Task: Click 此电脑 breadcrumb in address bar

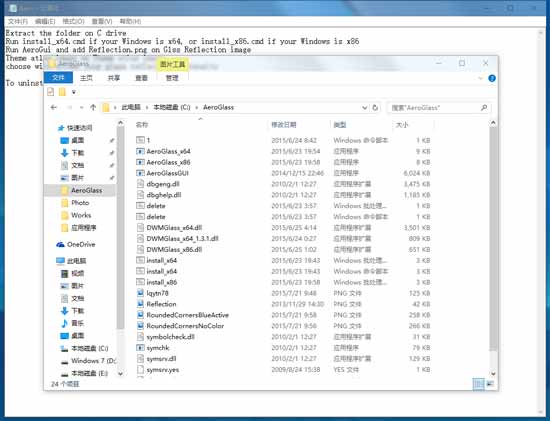Action: coord(131,107)
